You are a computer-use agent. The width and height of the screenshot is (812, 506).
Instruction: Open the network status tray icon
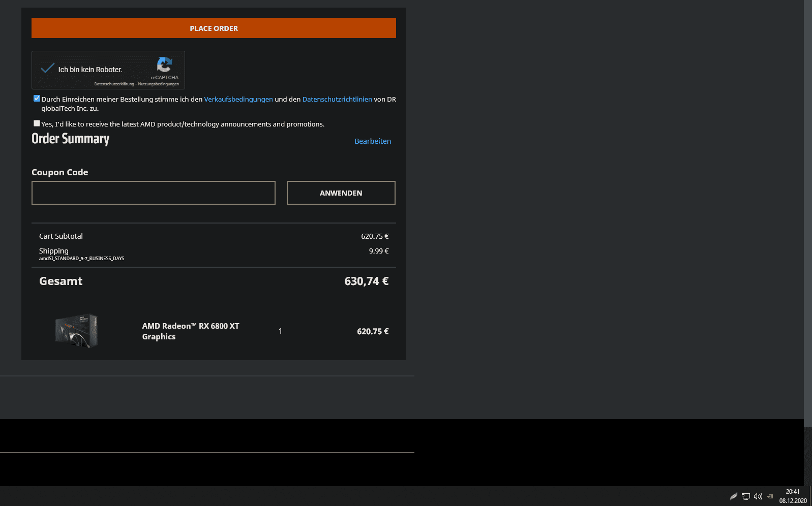746,496
